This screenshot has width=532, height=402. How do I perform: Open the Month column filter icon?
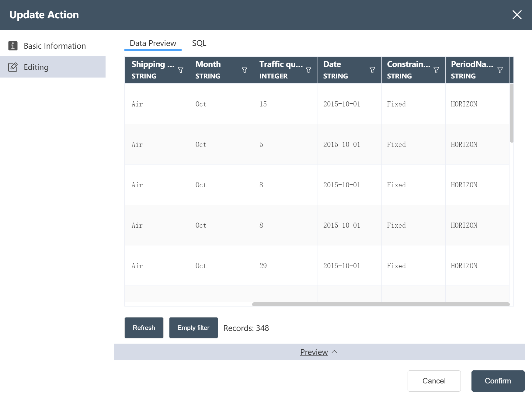point(245,70)
